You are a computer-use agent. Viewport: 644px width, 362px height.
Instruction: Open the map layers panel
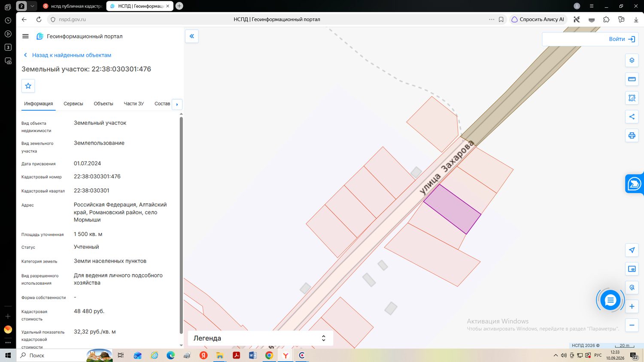[x=632, y=60]
